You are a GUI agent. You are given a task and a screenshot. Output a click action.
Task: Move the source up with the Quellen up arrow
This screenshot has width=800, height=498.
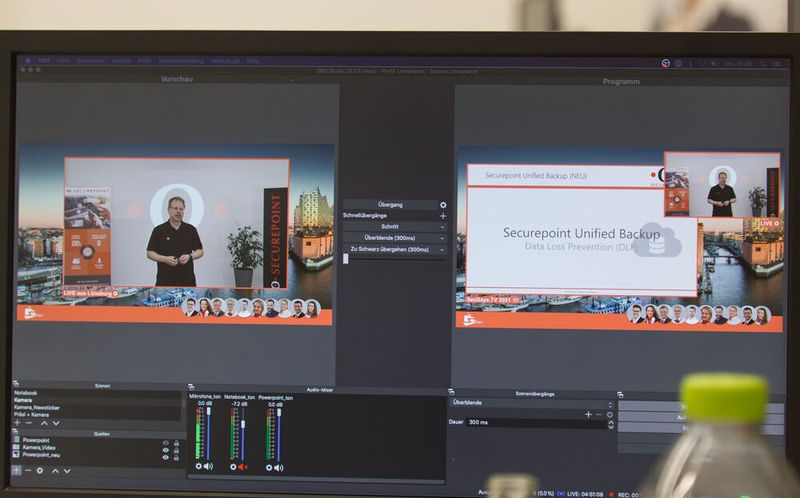(55, 471)
